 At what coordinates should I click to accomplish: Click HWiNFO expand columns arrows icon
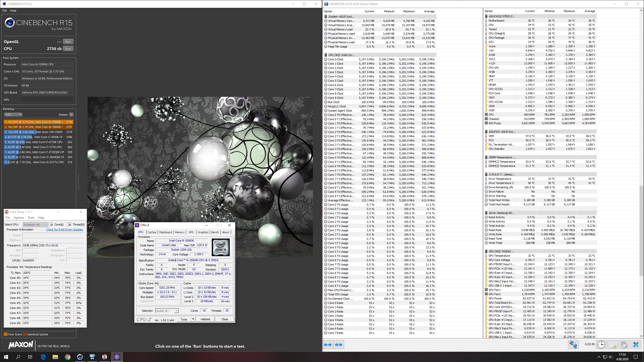328,345
